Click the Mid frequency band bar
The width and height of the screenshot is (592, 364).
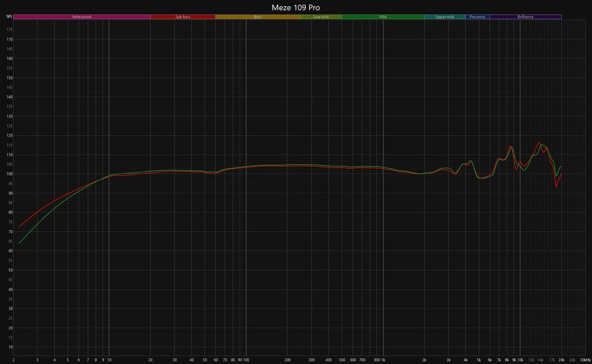(383, 17)
